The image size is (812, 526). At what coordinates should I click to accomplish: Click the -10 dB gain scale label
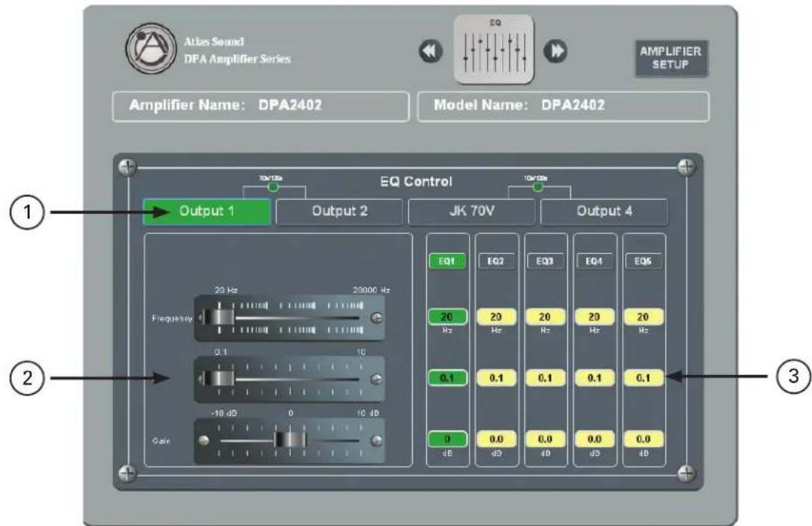[x=224, y=413]
